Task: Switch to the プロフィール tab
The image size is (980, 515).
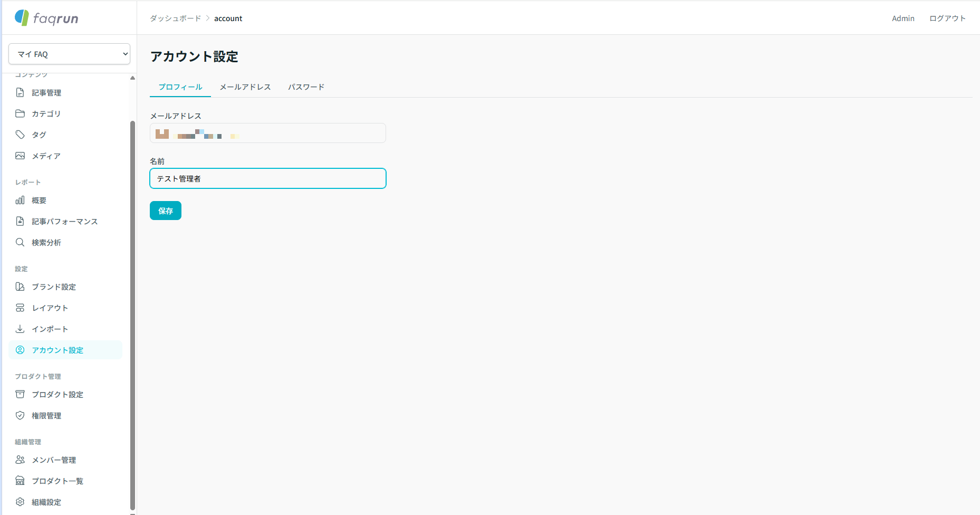Action: 180,87
